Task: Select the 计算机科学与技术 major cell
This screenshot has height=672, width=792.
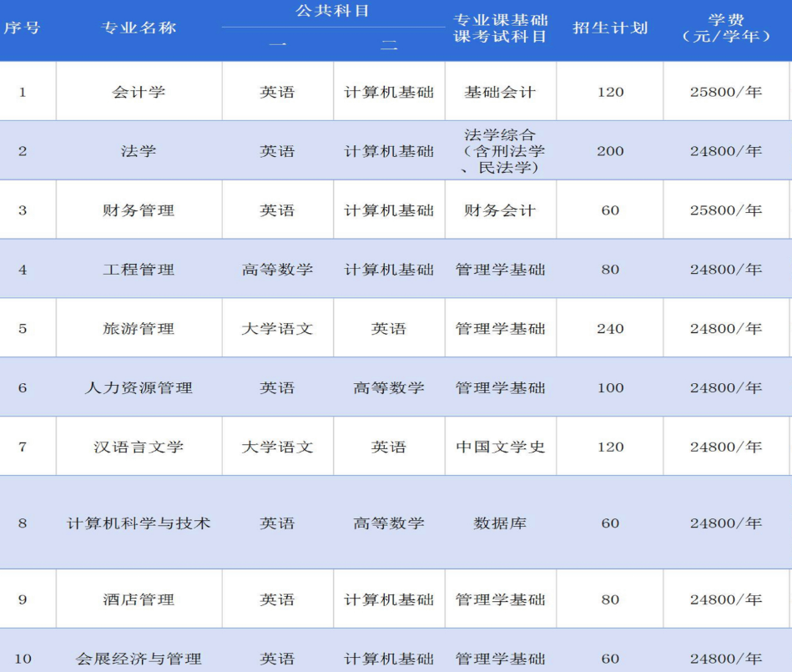Action: point(139,523)
